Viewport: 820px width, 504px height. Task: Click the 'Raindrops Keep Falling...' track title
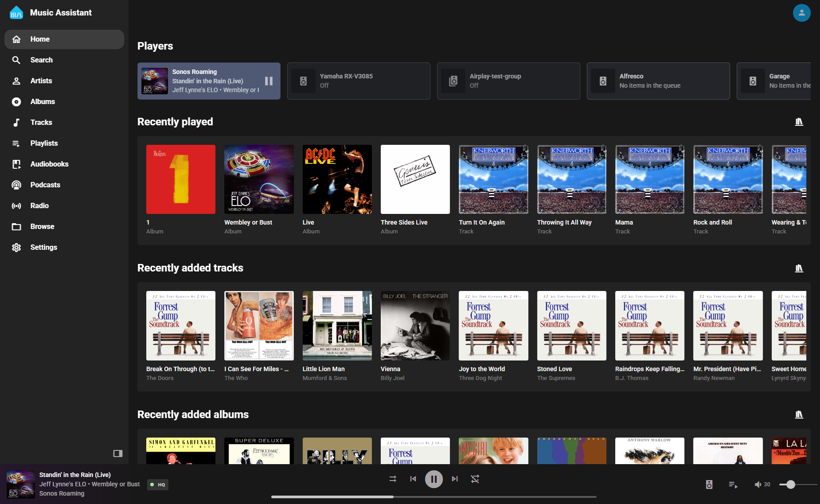(650, 369)
